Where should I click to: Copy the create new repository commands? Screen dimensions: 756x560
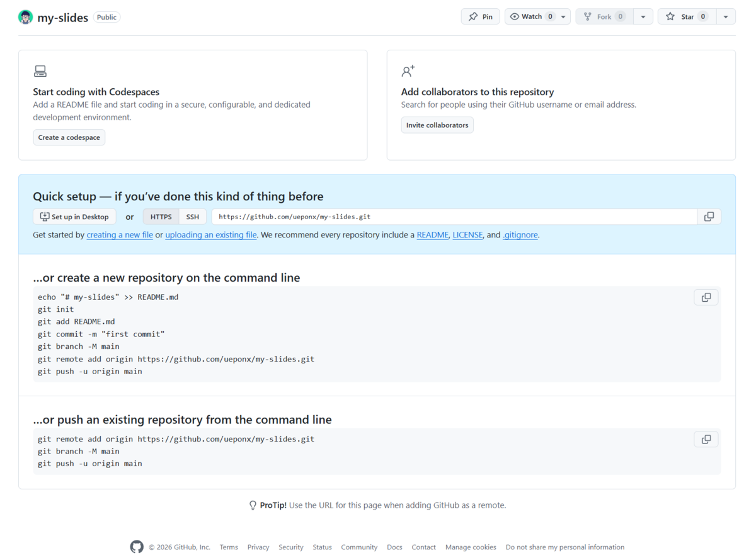click(706, 297)
